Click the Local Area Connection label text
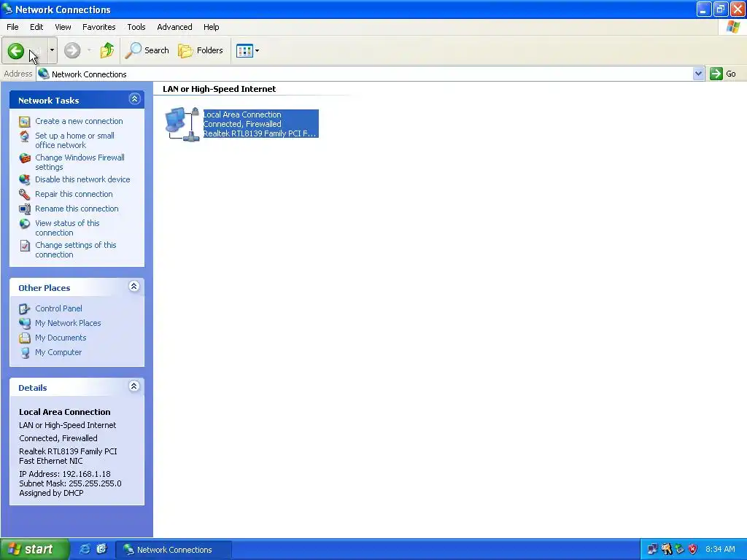 click(242, 114)
